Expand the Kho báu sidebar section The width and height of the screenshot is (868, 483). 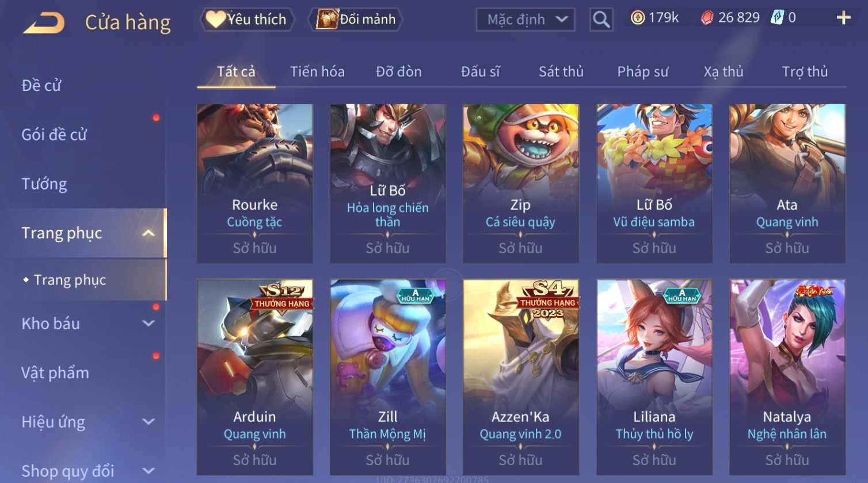coord(148,324)
